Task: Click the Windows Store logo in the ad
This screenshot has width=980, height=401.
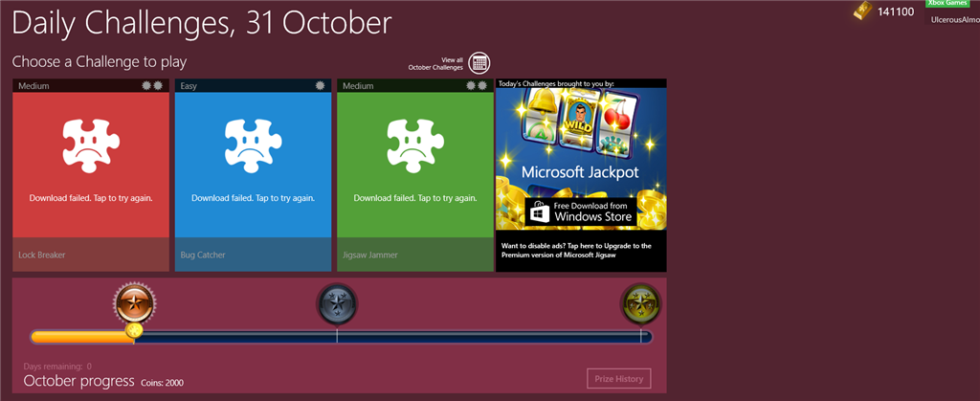Action: click(x=540, y=214)
